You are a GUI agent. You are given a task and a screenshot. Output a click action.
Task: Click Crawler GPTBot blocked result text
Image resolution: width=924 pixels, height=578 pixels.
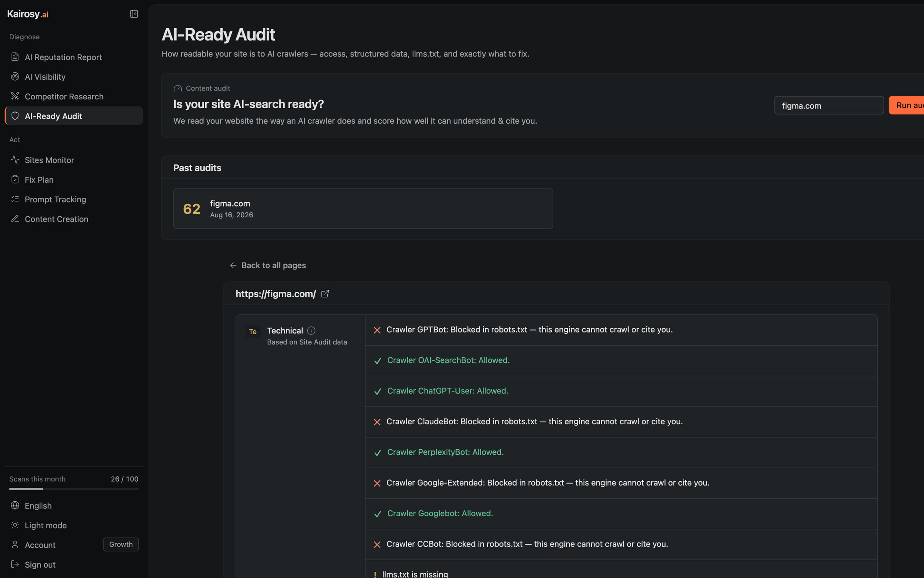click(529, 329)
